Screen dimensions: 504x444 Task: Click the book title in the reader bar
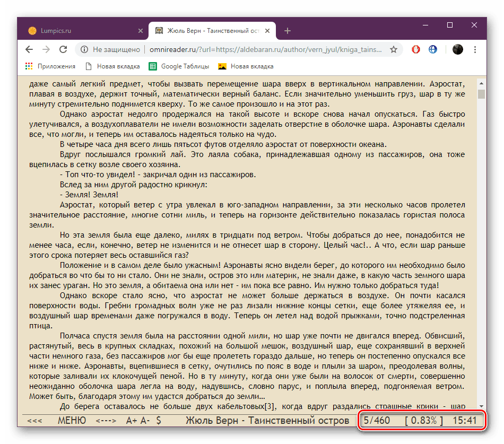[x=267, y=421]
